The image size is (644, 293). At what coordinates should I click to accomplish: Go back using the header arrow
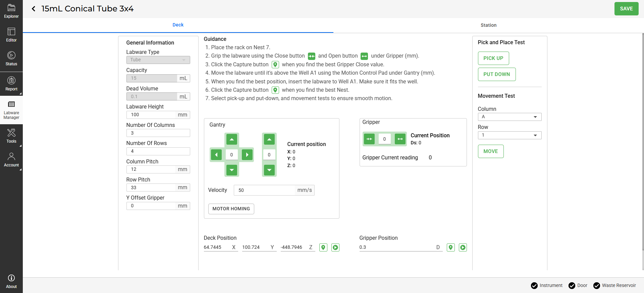click(x=34, y=9)
